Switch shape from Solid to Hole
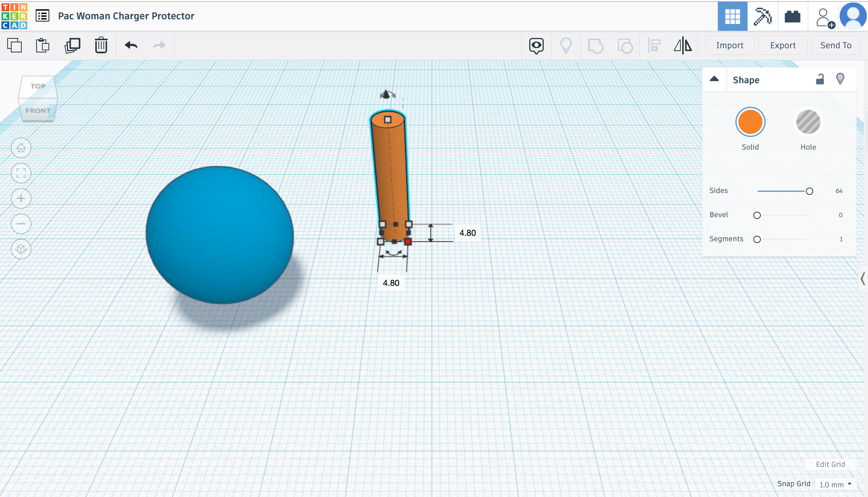Viewport: 868px width, 497px height. point(807,122)
